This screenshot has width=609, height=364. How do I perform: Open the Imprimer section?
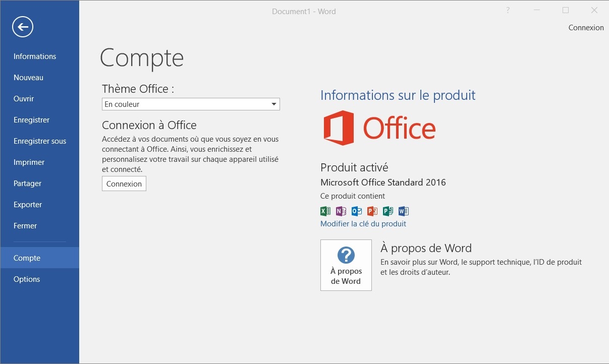pyautogui.click(x=29, y=162)
